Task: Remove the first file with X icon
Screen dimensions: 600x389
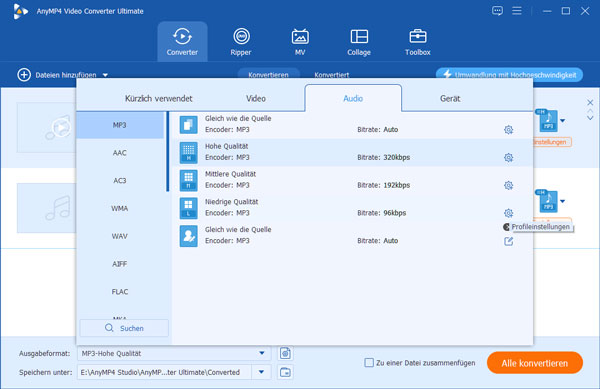Action: coord(590,103)
